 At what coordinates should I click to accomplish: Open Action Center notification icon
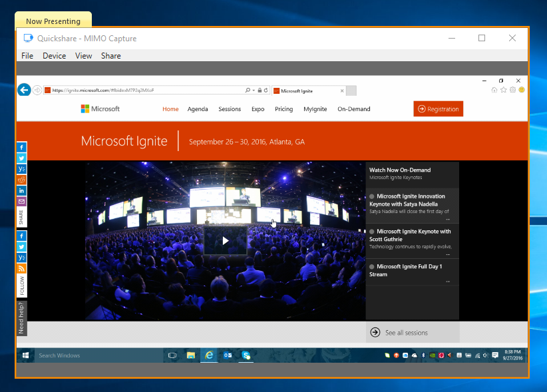tap(495, 355)
